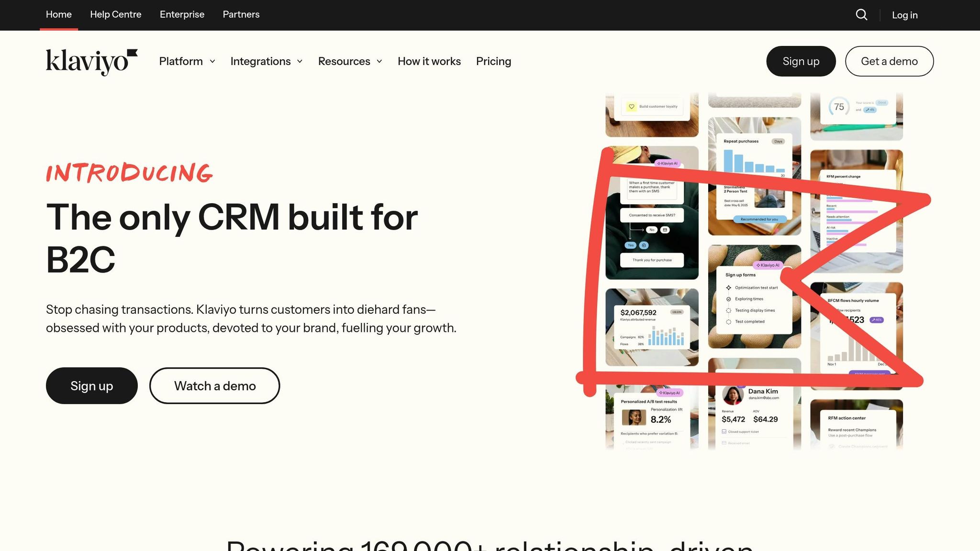Click the 'Stop chasing transactions' paragraph text
The image size is (980, 551).
click(x=251, y=319)
